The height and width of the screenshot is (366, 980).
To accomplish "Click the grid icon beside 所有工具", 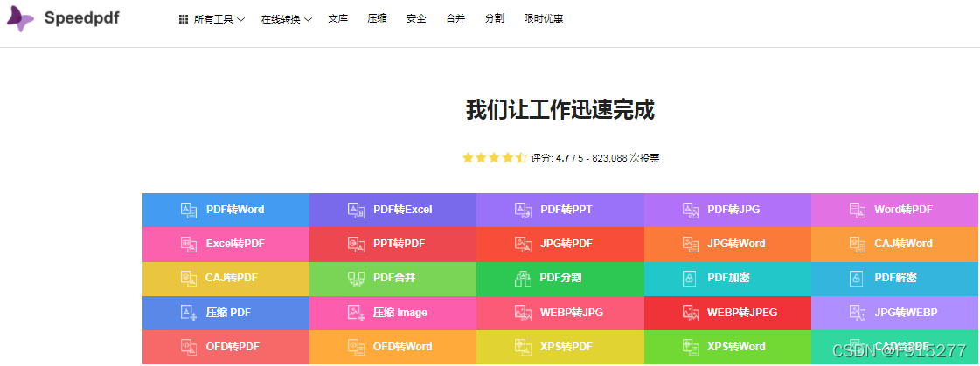I will [183, 19].
